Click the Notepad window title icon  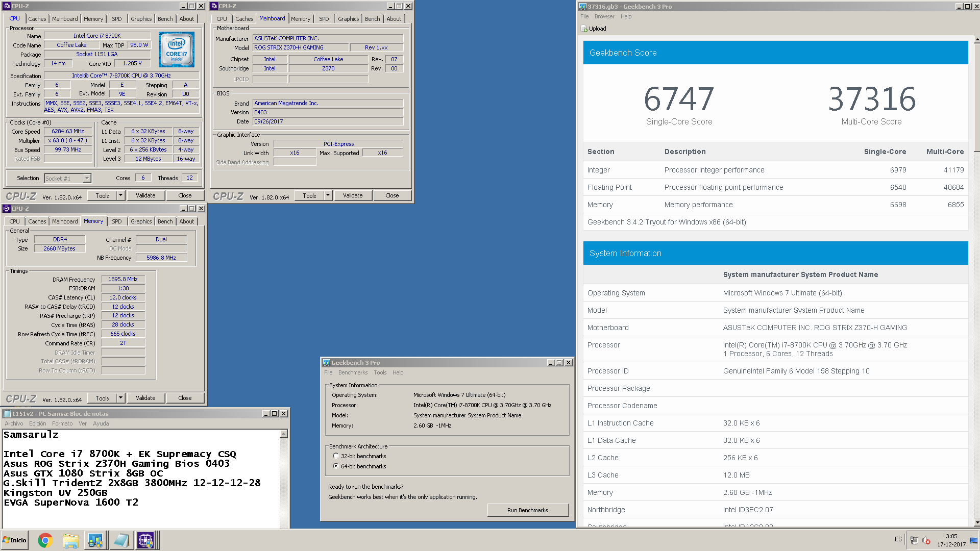pos(7,414)
